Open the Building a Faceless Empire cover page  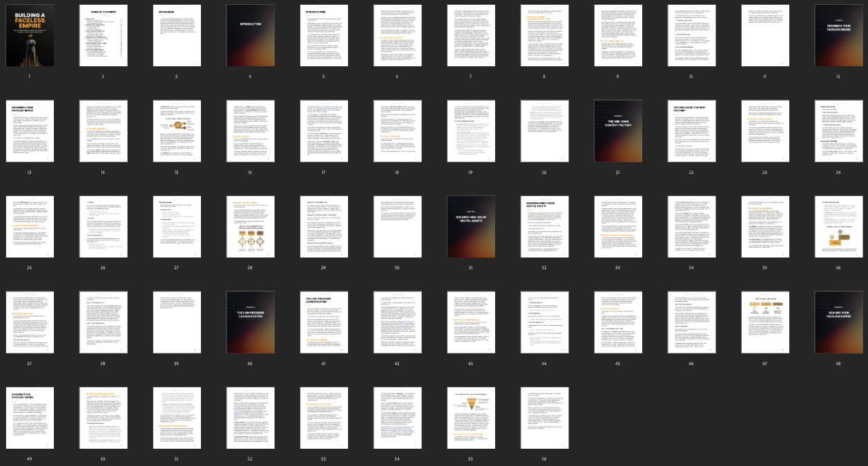click(x=29, y=36)
